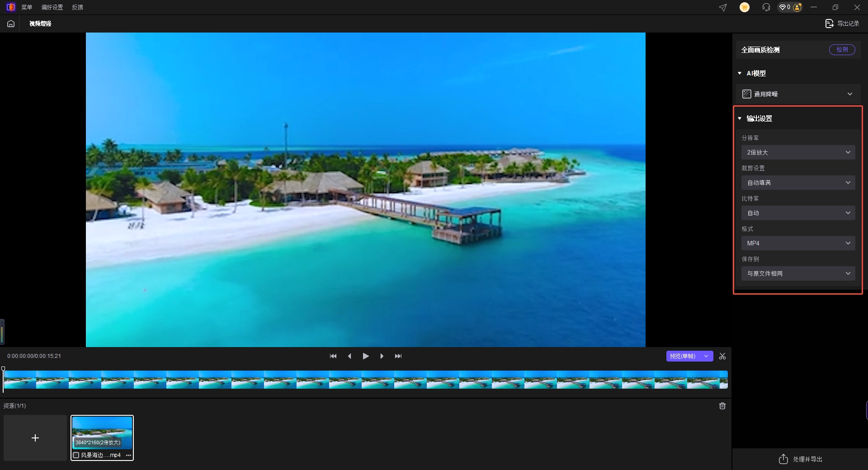This screenshot has height=470, width=868.
Task: Open more options on 风景海边 clip
Action: coord(128,455)
